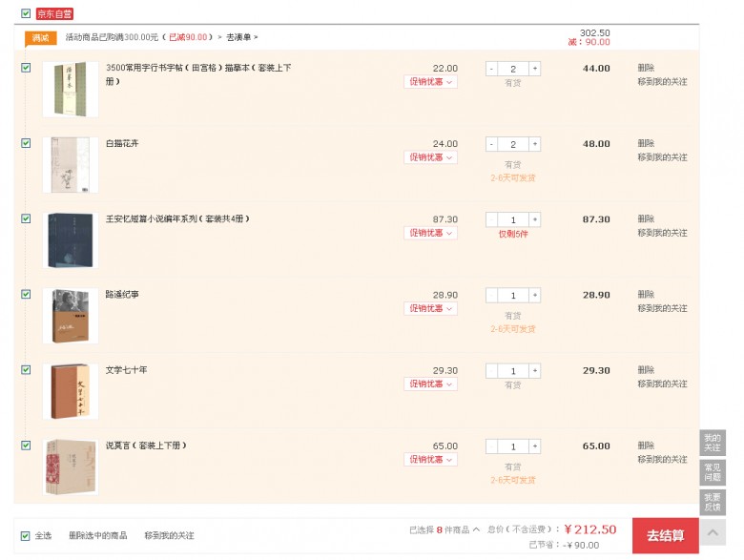744x560 pixels.
Task: Click back-to-top arrow icon
Action: click(713, 532)
